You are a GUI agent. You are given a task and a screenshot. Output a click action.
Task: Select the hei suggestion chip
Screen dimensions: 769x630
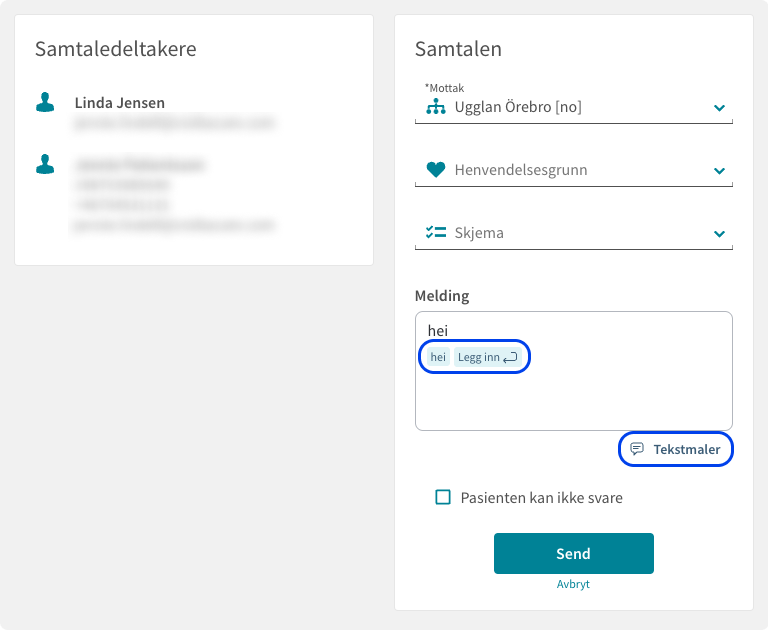(438, 357)
